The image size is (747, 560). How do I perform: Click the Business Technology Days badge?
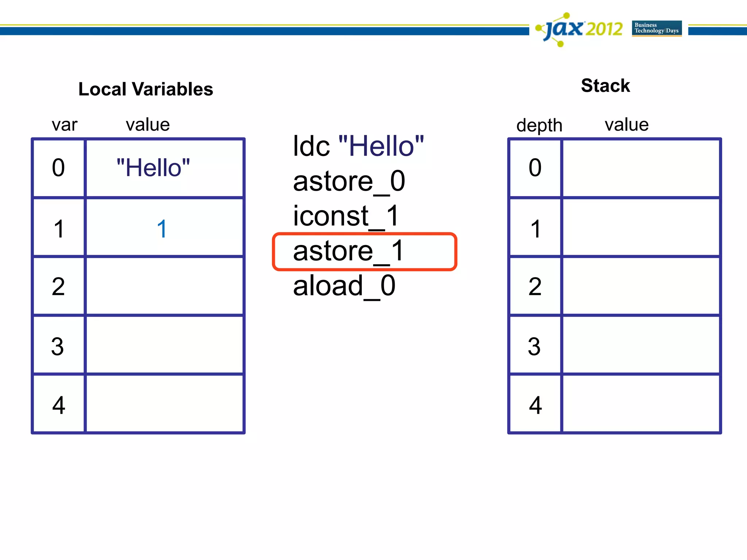click(x=657, y=28)
